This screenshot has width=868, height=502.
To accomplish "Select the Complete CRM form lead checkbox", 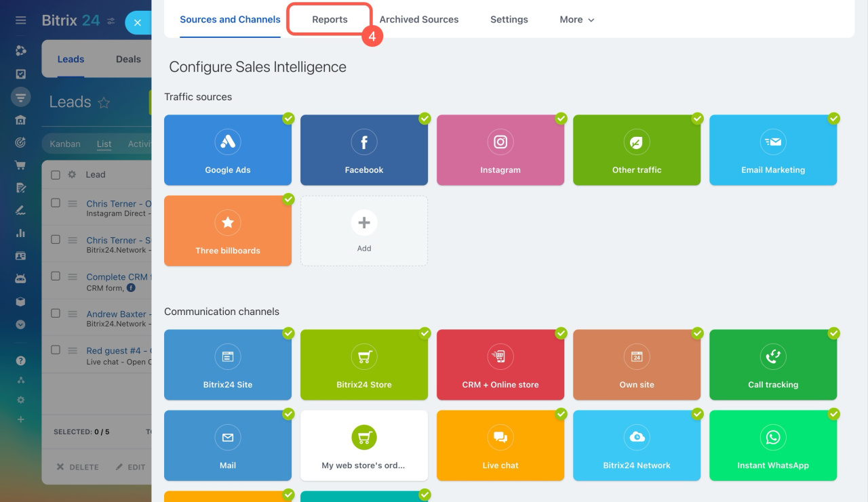I will [x=56, y=276].
